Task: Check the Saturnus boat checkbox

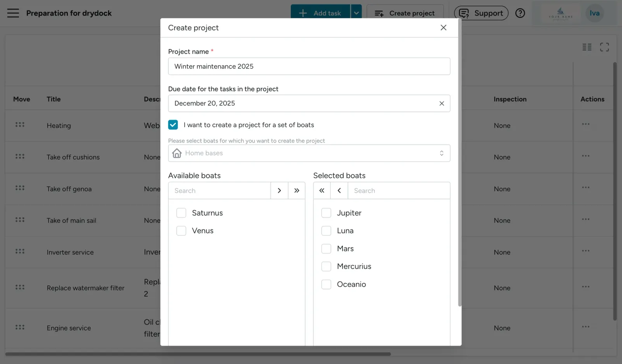Action: pyautogui.click(x=181, y=213)
